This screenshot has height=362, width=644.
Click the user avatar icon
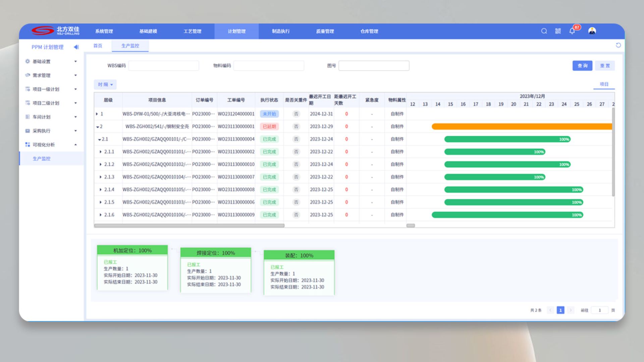(592, 31)
